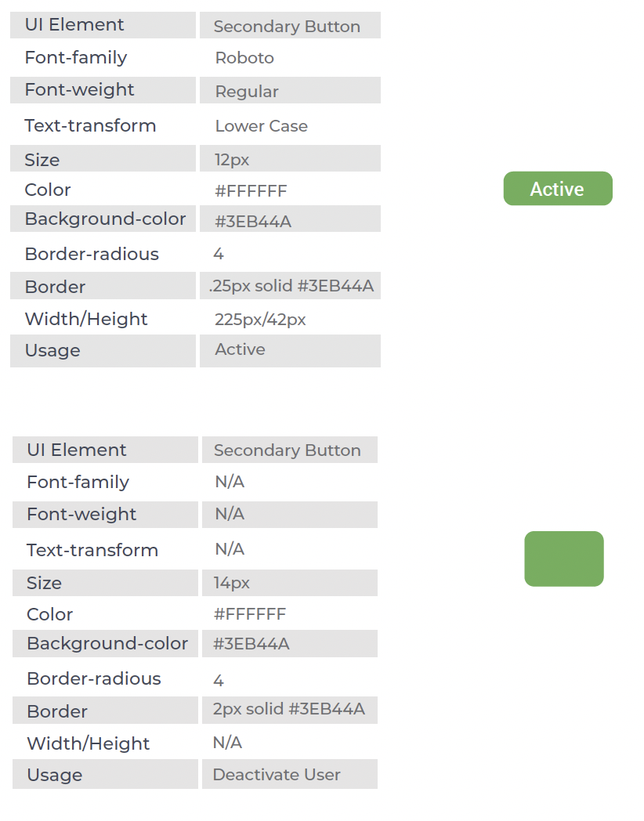Click the 'Regular' font-weight value
Image resolution: width=644 pixels, height=821 pixels.
click(247, 92)
